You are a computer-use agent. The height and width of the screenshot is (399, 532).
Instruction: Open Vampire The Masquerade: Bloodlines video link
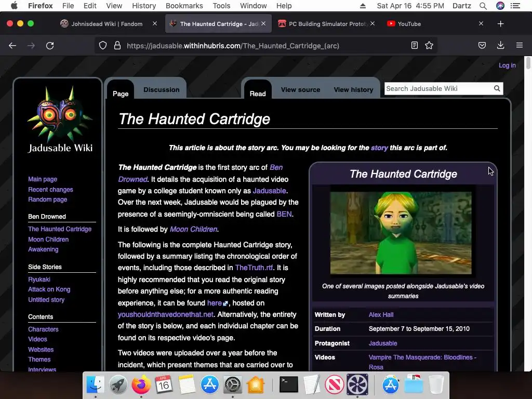coord(422,362)
